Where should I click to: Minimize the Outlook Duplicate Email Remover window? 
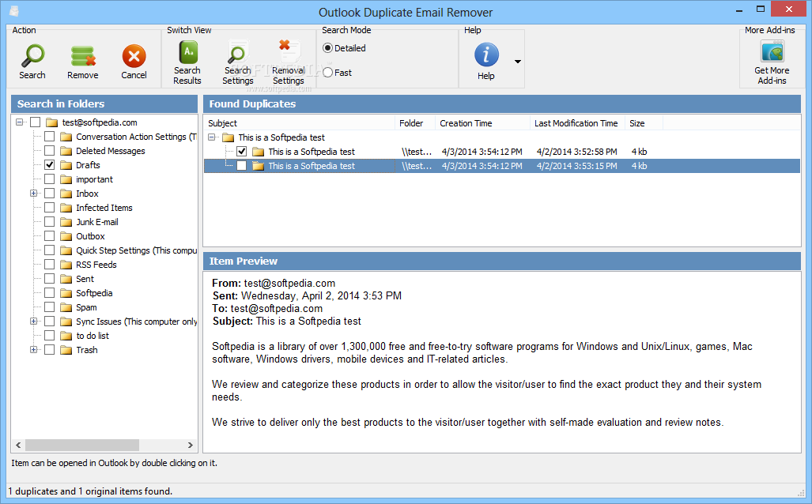click(739, 9)
